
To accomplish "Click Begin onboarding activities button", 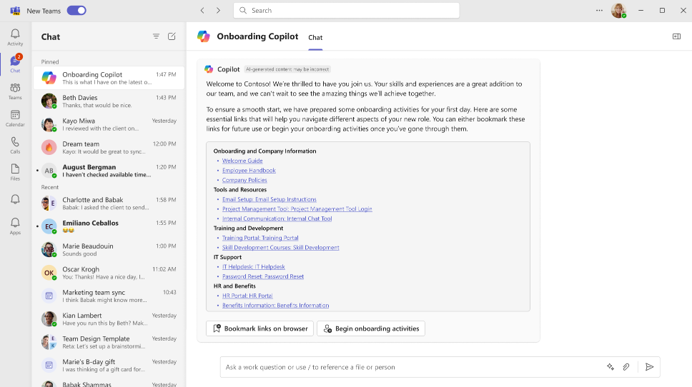I will tap(371, 328).
